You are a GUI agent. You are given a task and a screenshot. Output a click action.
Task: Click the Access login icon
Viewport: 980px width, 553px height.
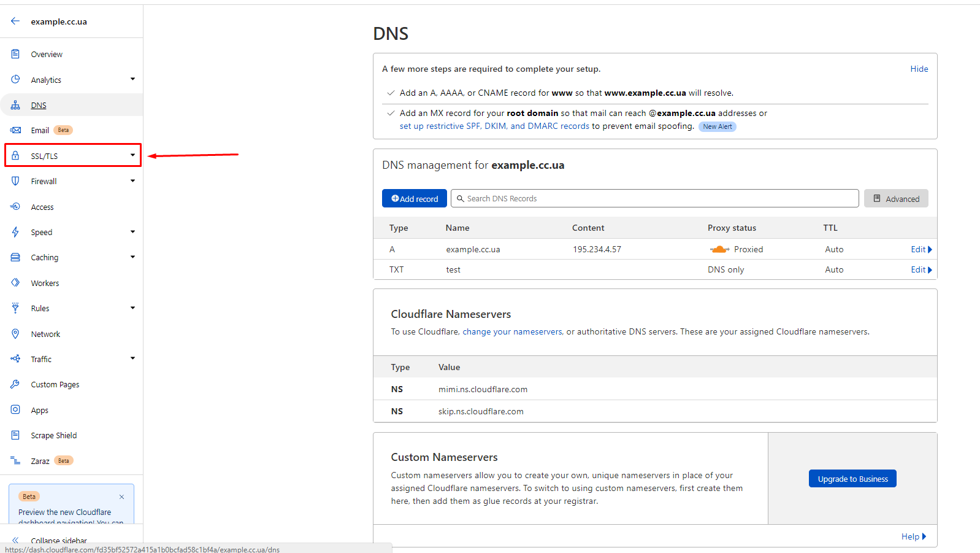(15, 206)
